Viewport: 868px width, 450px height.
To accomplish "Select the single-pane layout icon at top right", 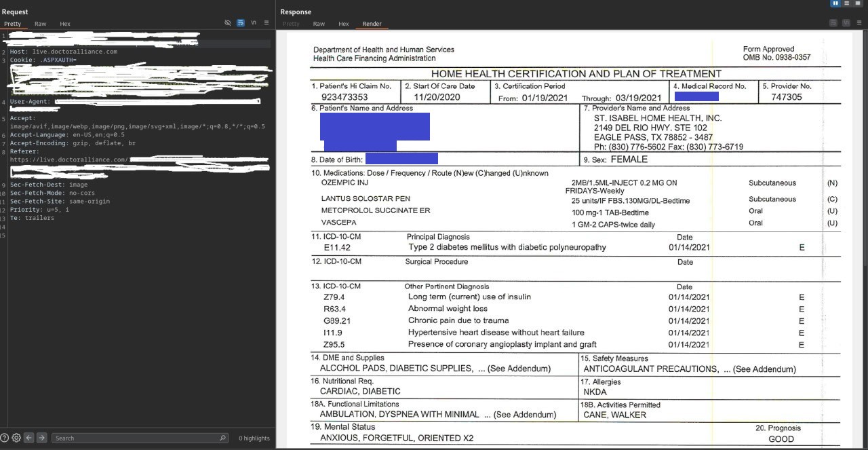I will point(857,4).
